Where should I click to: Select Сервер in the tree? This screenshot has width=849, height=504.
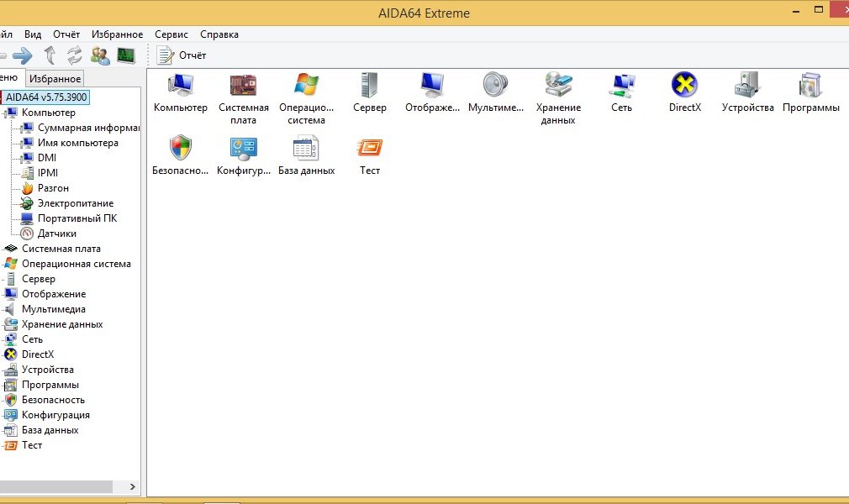39,280
